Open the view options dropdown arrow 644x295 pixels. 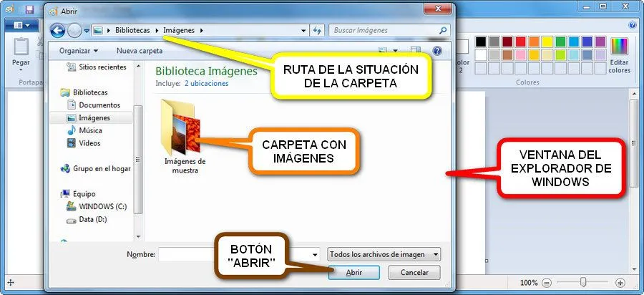tap(395, 51)
